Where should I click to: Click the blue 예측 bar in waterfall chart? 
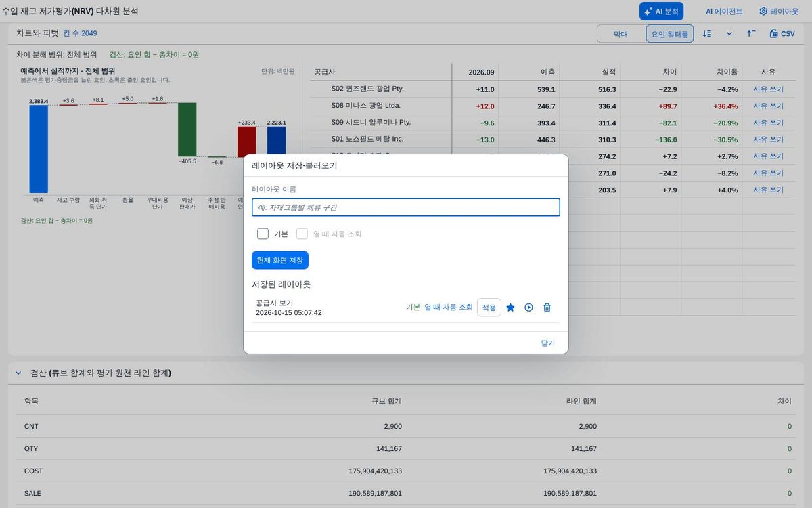click(x=39, y=149)
